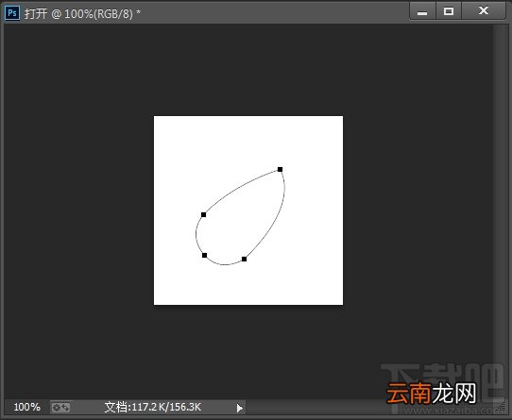Select the bottom-left anchor point of the path
The height and width of the screenshot is (420, 512).
click(x=204, y=255)
